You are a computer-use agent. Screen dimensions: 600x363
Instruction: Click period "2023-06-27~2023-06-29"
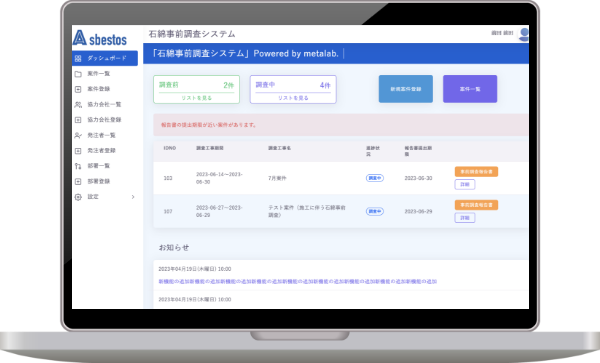[219, 212]
